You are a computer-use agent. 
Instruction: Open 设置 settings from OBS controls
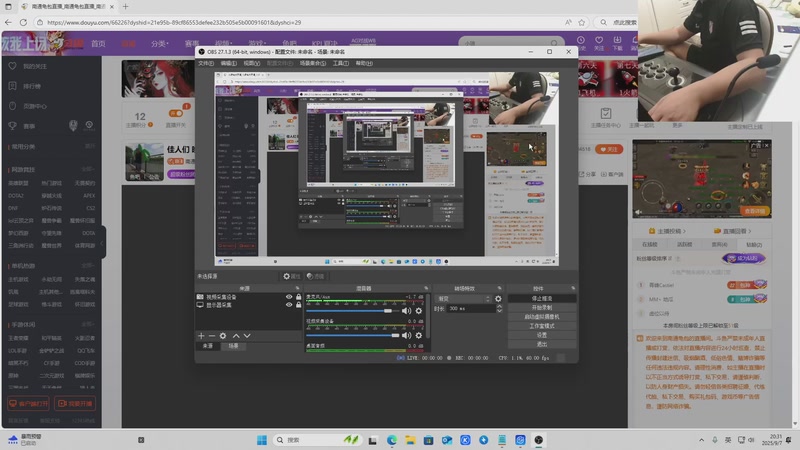pos(542,335)
